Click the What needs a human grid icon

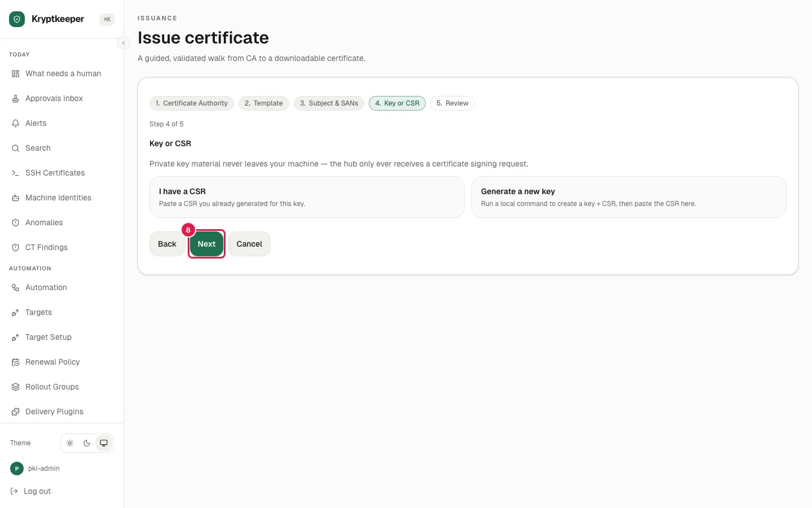coord(16,74)
